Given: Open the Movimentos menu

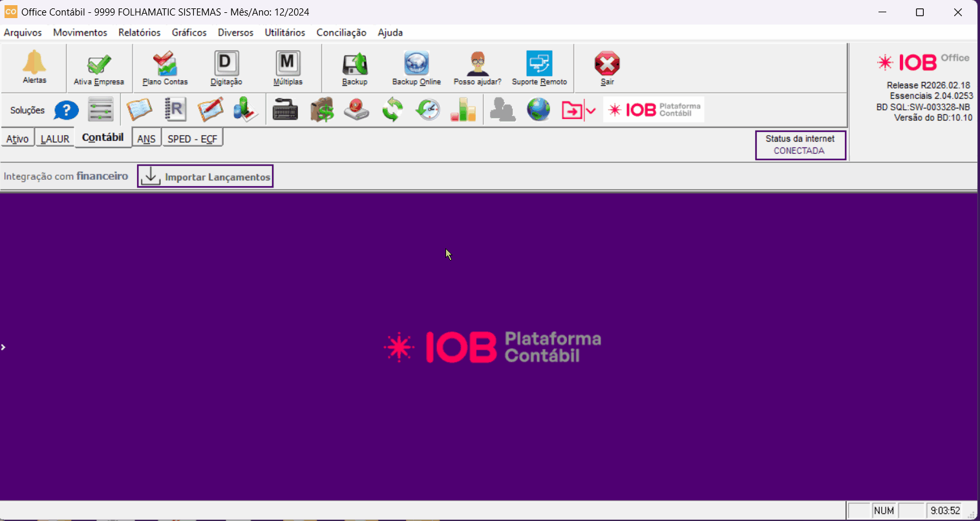Looking at the screenshot, I should (80, 32).
